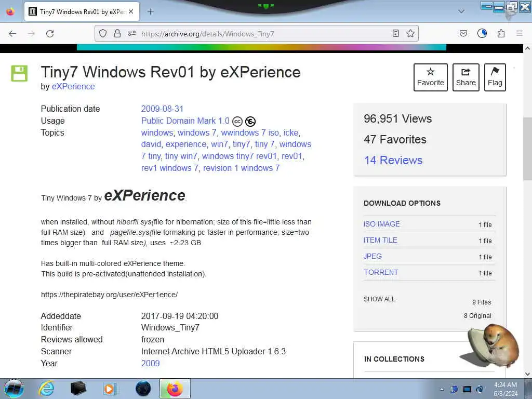Open the 2009 Year link
The image size is (532, 399).
[x=150, y=363]
